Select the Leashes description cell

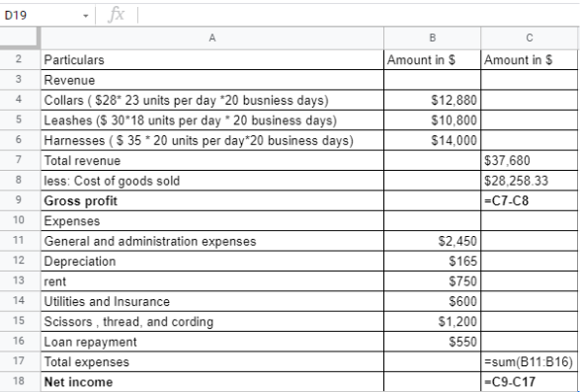212,119
